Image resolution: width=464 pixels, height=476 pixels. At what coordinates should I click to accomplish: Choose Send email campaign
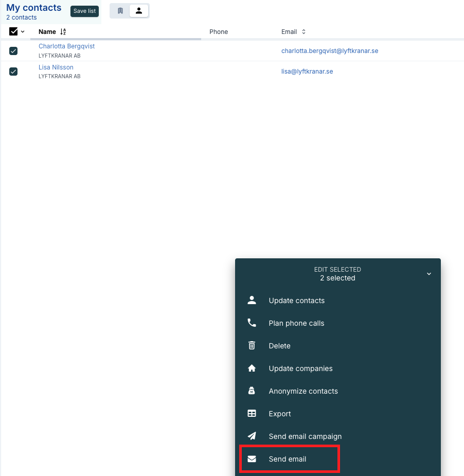click(338, 436)
